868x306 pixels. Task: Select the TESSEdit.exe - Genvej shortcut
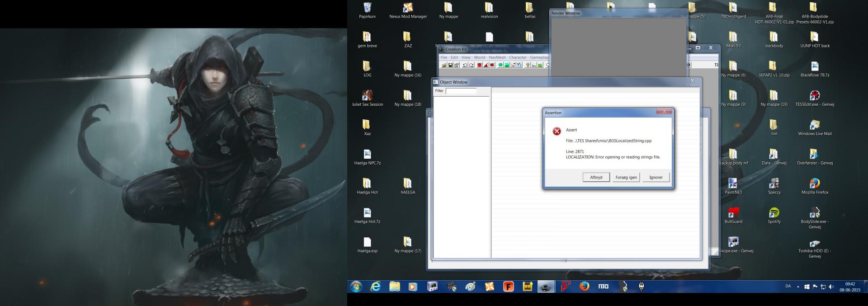[815, 99]
